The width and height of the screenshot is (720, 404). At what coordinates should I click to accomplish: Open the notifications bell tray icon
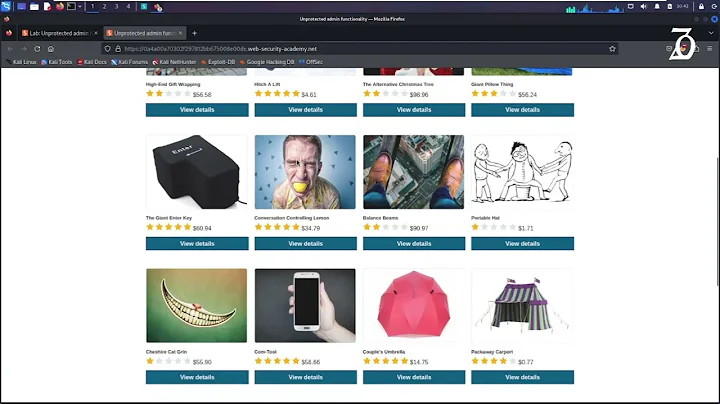[657, 7]
